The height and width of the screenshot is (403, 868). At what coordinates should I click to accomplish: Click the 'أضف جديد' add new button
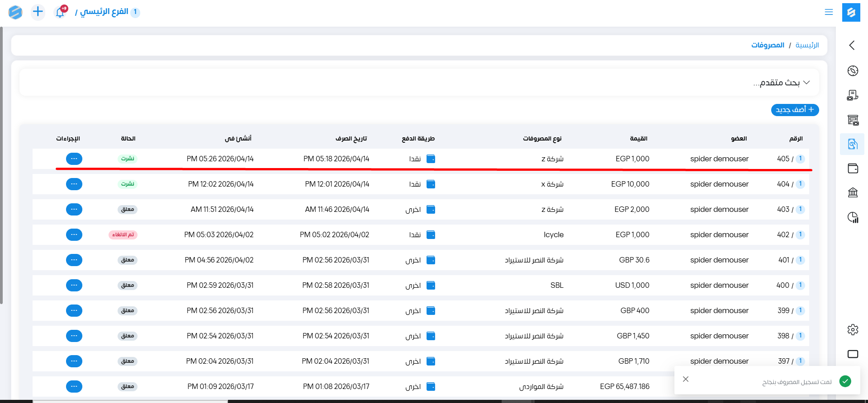[x=795, y=110]
